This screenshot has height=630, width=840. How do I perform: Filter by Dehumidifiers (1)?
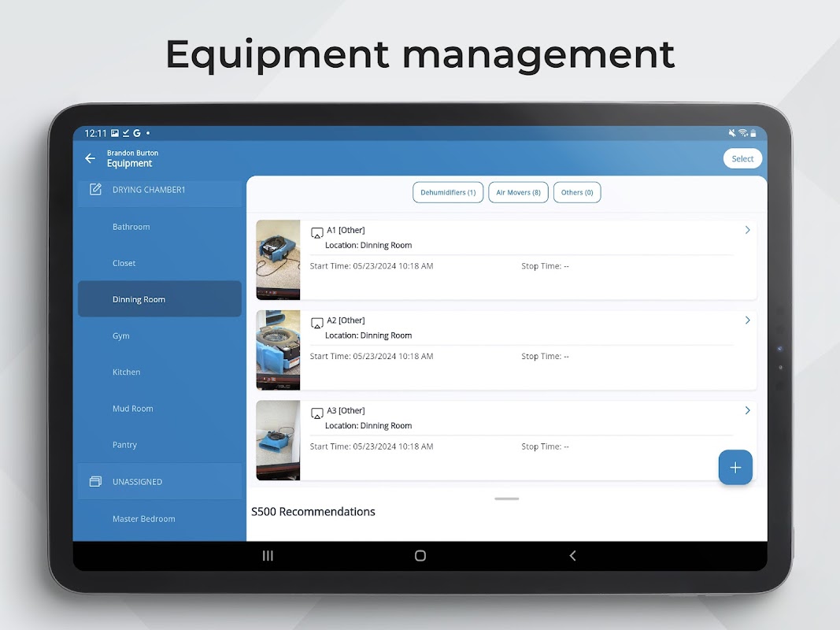(448, 192)
